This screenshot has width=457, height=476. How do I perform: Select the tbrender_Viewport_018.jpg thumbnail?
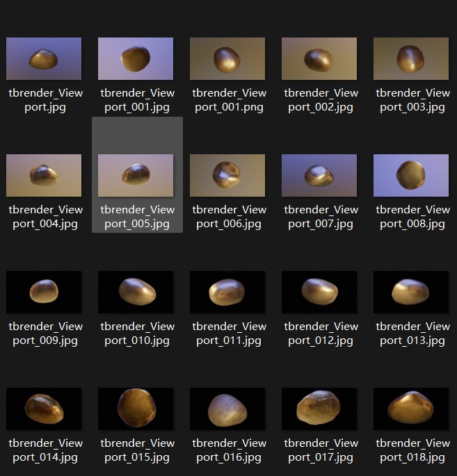pos(411,409)
